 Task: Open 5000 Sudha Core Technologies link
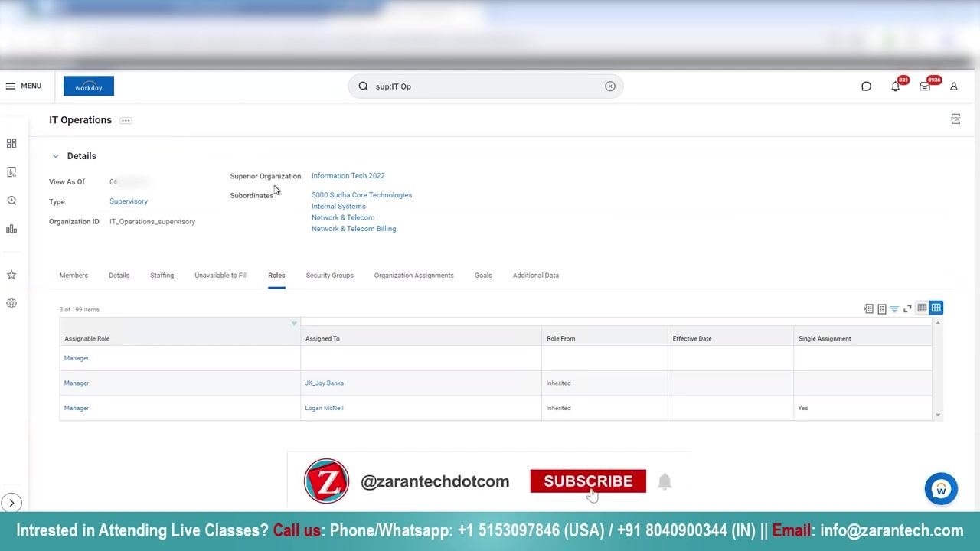click(x=361, y=195)
